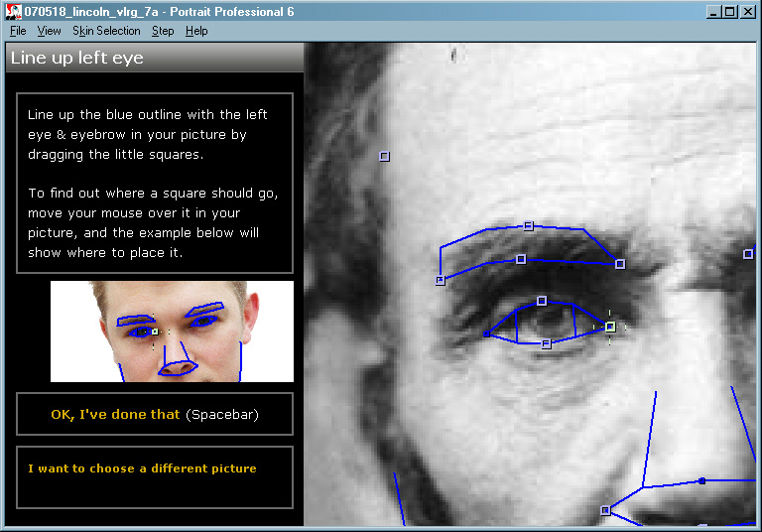
Task: Open the View menu
Action: (x=49, y=31)
